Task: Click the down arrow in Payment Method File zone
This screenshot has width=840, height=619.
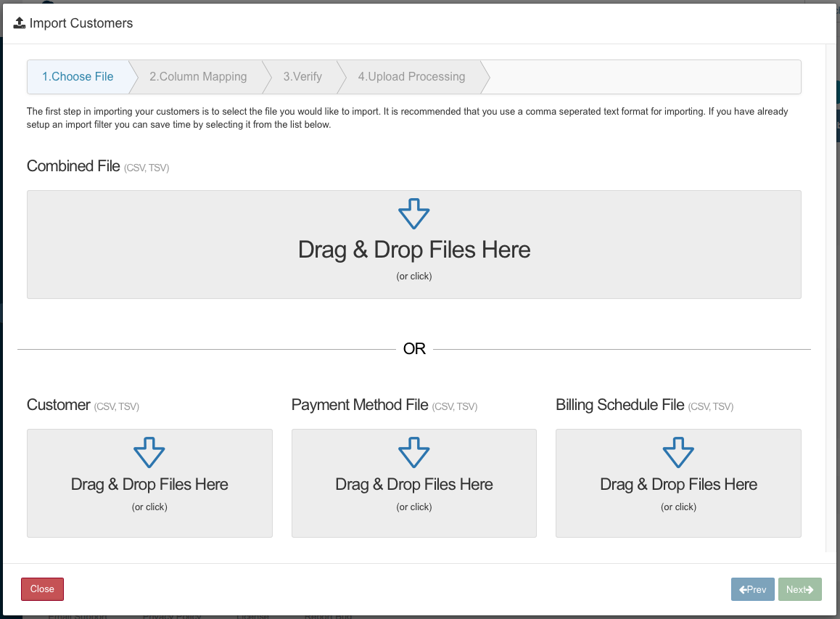Action: tap(414, 453)
